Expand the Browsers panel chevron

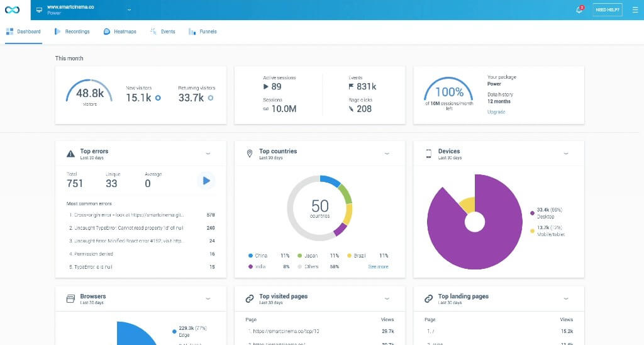(x=208, y=299)
